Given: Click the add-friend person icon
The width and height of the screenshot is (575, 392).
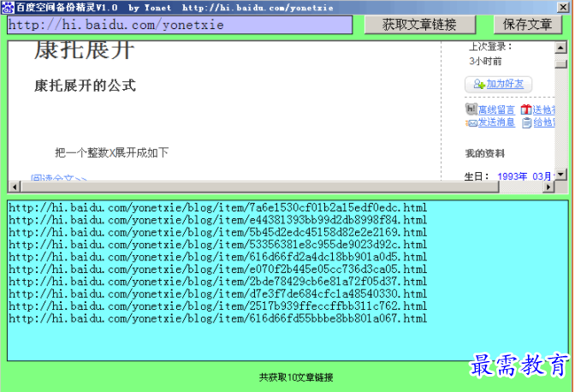Looking at the screenshot, I should click(x=479, y=84).
